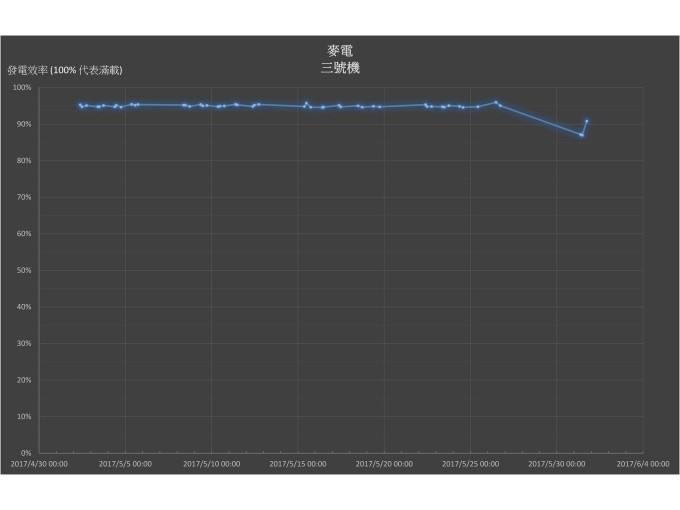Click the 2017/4/30 00:00 x-axis label
The image size is (680, 510).
point(39,464)
